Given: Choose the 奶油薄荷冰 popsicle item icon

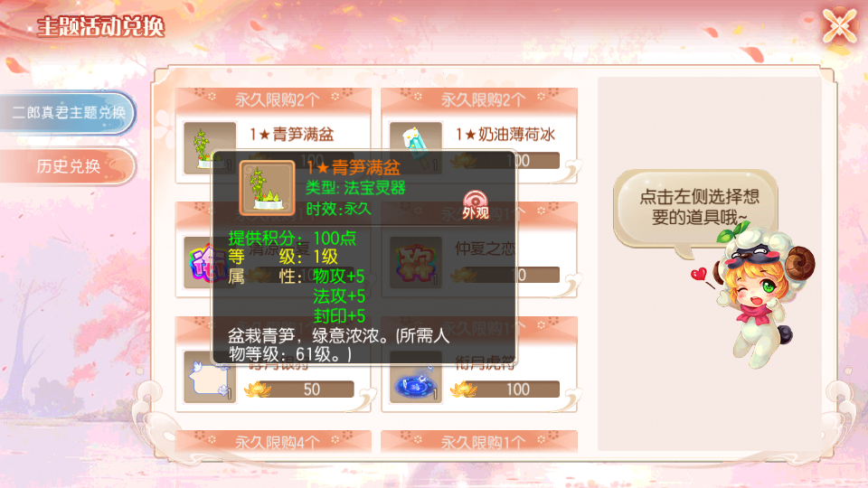Looking at the screenshot, I should click(416, 147).
